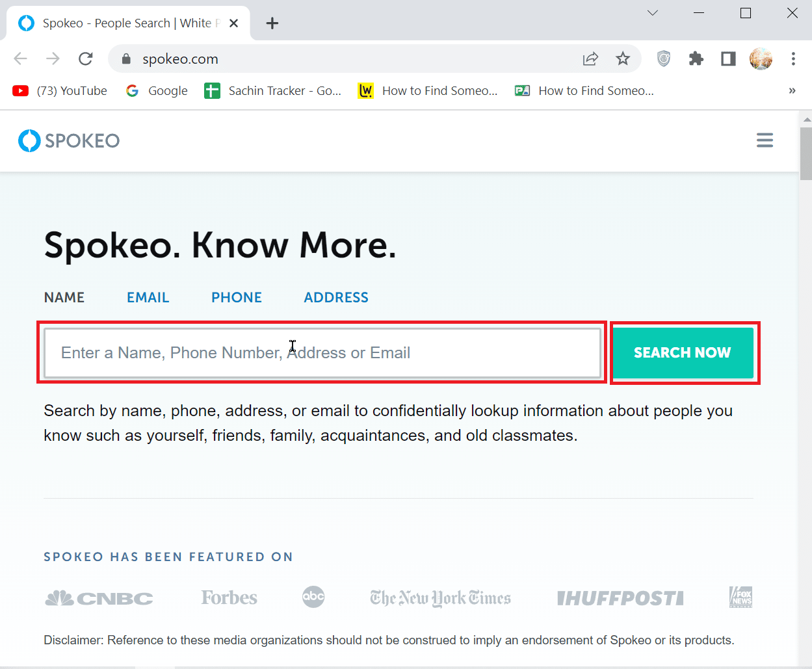Open the Google bookmark
This screenshot has width=812, height=669.
point(157,91)
